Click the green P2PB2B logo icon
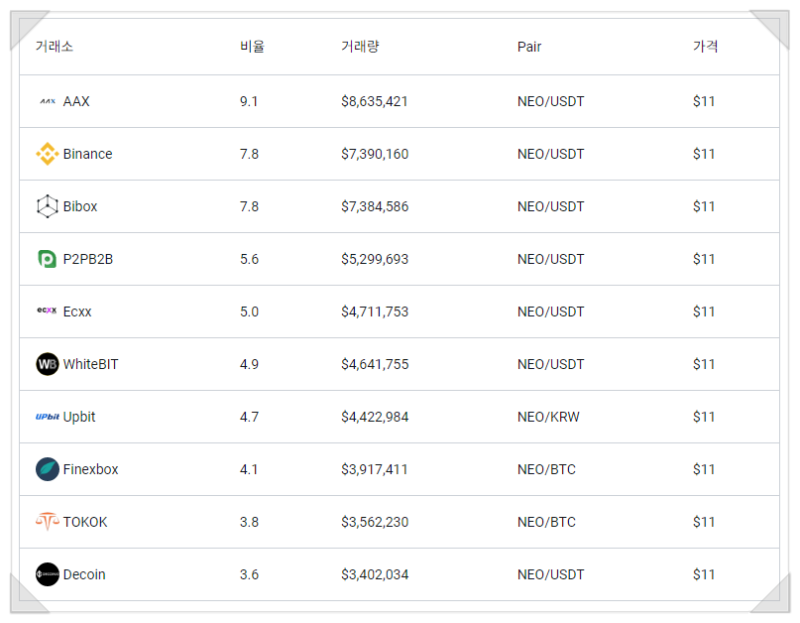Screen dimensions: 800x623 (x=47, y=259)
